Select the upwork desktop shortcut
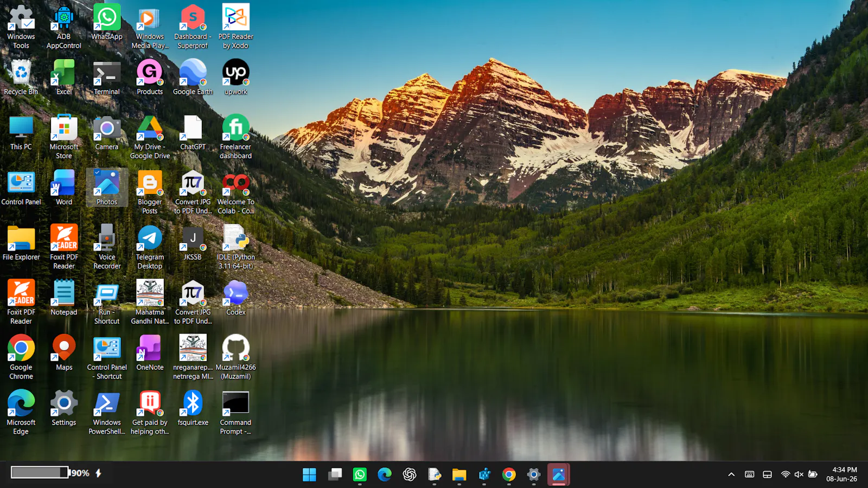The image size is (868, 488). (x=235, y=78)
